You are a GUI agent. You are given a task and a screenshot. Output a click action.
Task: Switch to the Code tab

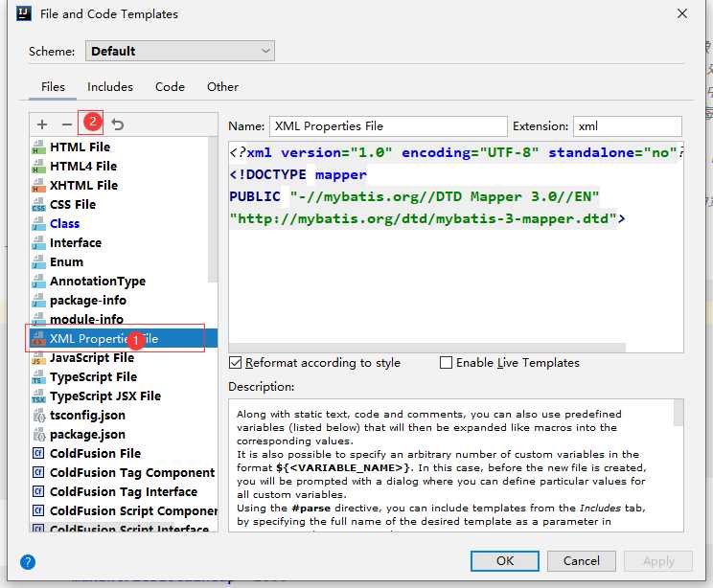[170, 87]
